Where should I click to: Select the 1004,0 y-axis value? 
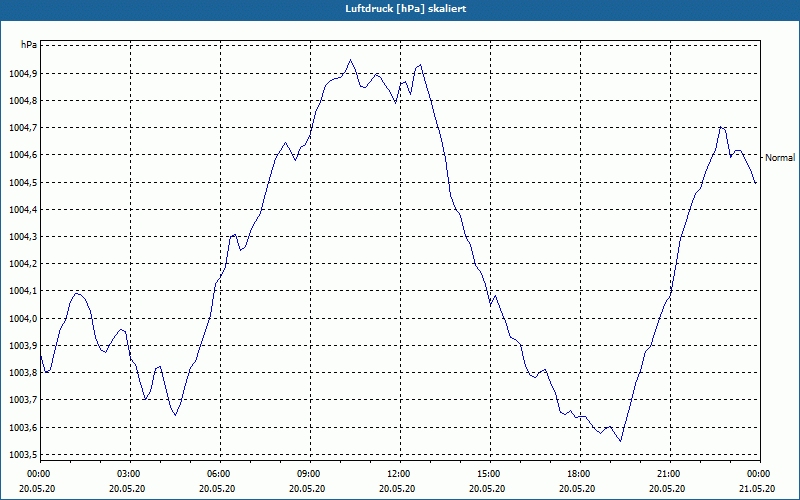point(23,318)
